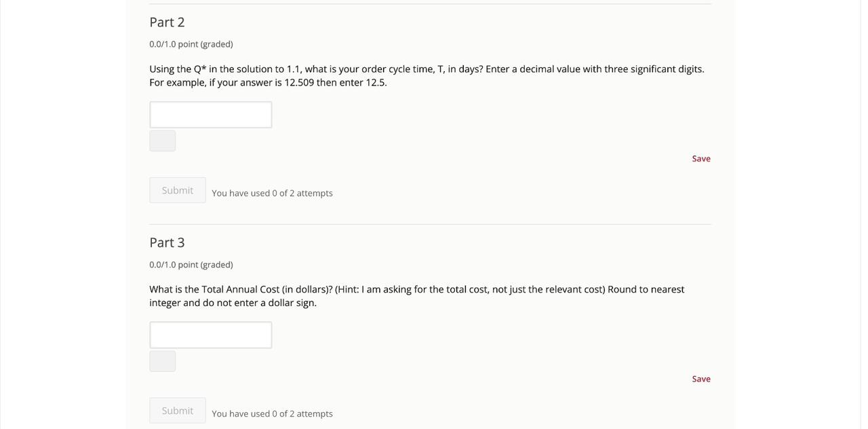Click inside the Part 3 dollar answer box

click(x=210, y=334)
